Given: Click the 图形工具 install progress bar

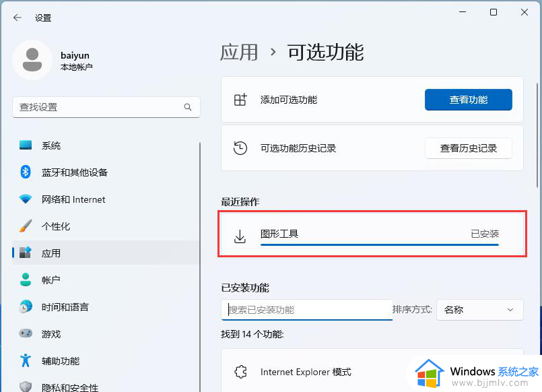Looking at the screenshot, I should point(380,244).
